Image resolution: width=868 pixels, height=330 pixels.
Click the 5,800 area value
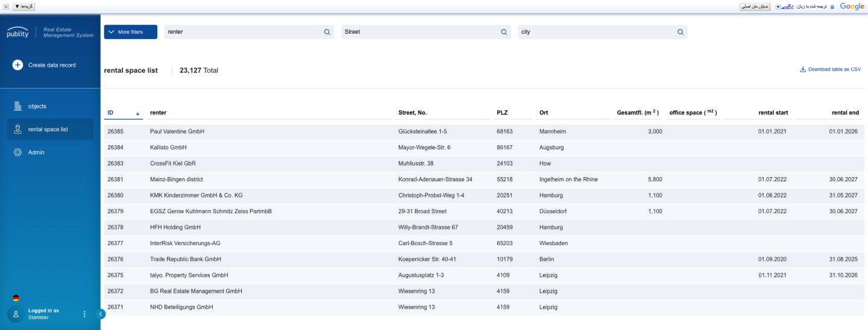(x=655, y=179)
